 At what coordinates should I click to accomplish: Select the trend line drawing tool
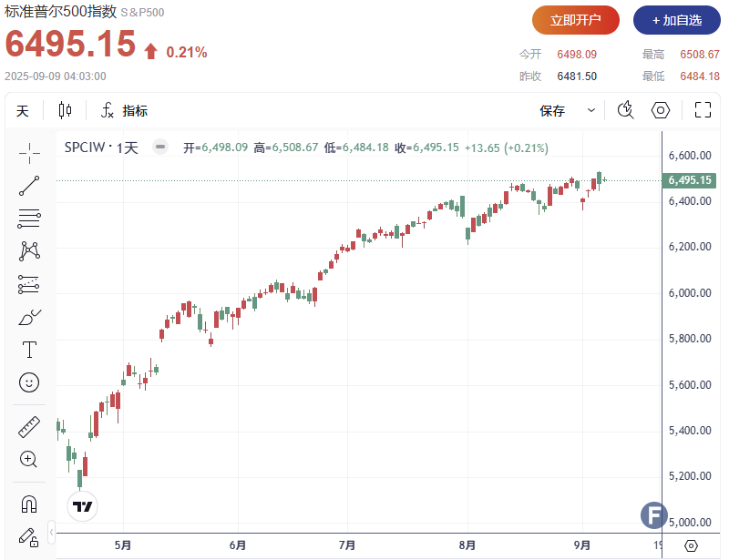coord(29,186)
